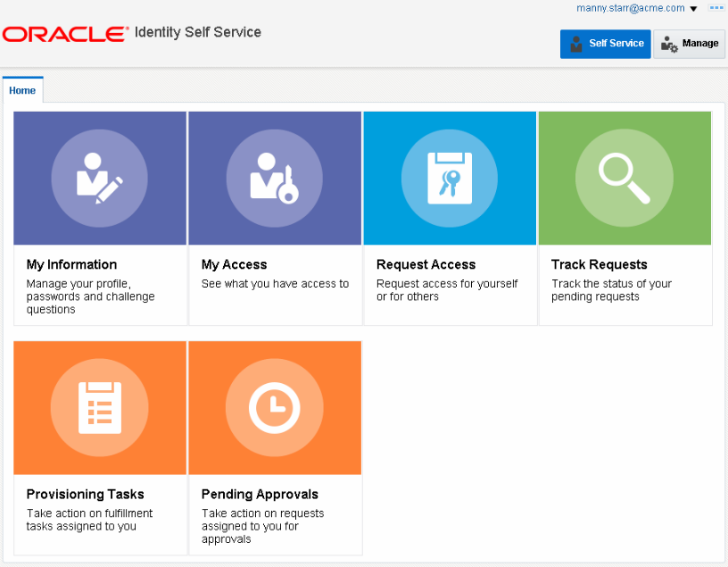Click the three-dot overflow icon at top right
The image size is (728, 567).
click(x=716, y=8)
